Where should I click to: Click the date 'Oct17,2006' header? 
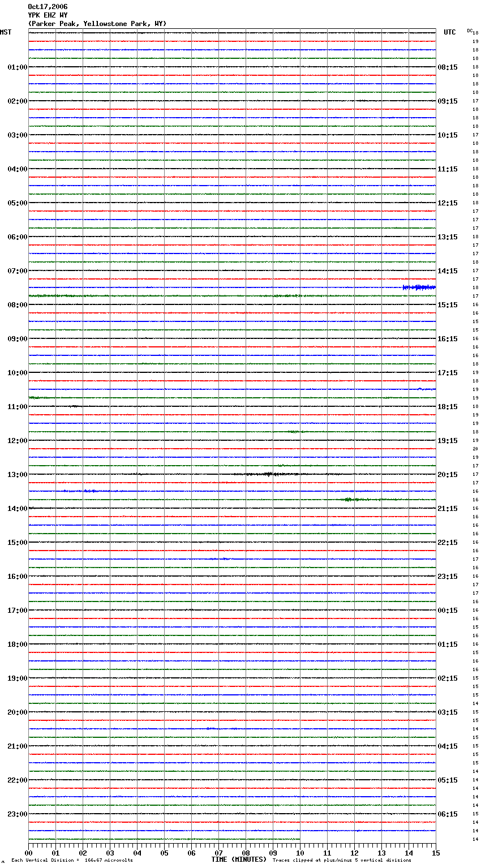coord(48,7)
